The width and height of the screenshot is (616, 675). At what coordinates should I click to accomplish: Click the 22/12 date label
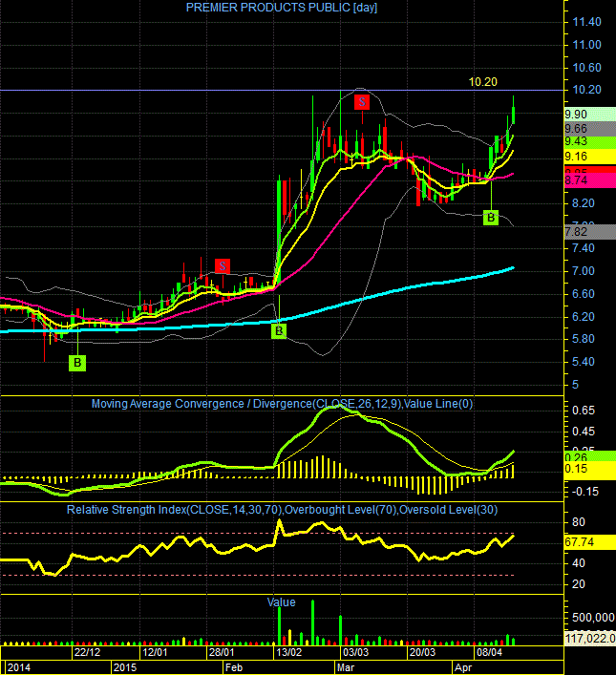pyautogui.click(x=88, y=652)
